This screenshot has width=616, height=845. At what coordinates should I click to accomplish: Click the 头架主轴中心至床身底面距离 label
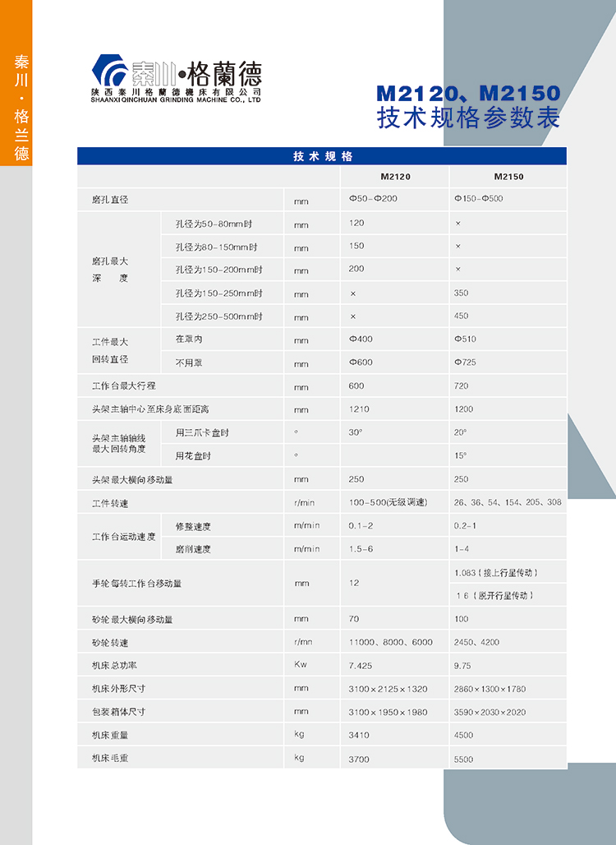150,409
